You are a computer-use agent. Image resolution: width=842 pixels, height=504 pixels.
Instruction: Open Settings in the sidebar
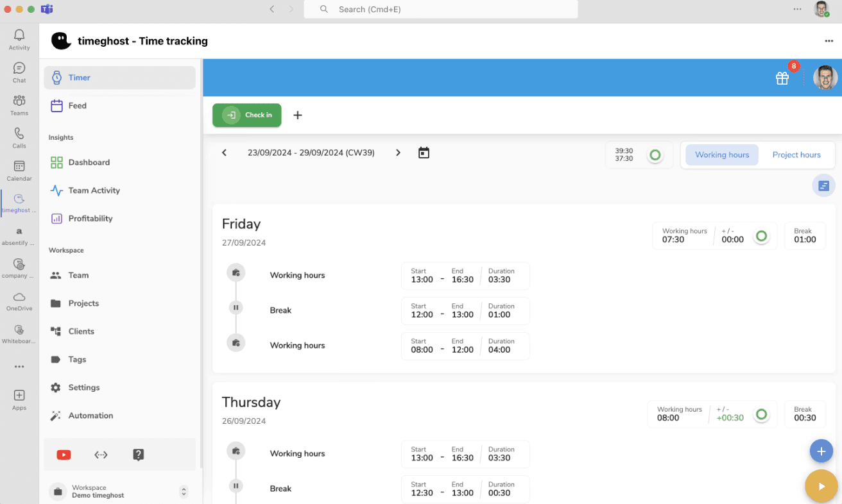pyautogui.click(x=119, y=388)
